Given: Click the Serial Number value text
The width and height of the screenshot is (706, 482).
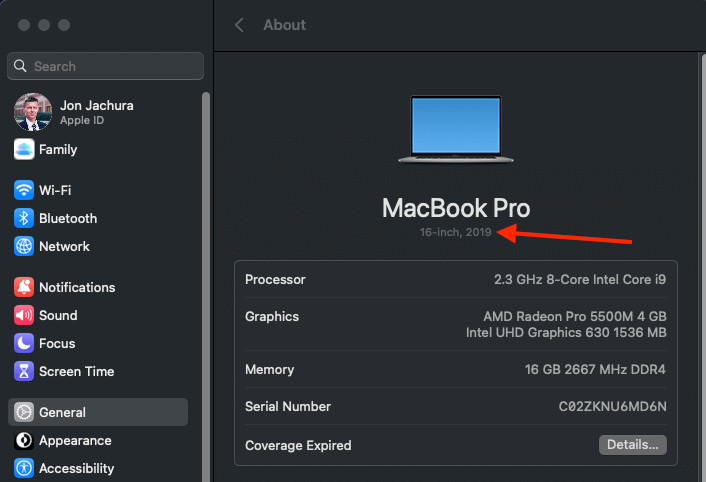Looking at the screenshot, I should pyautogui.click(x=612, y=407).
